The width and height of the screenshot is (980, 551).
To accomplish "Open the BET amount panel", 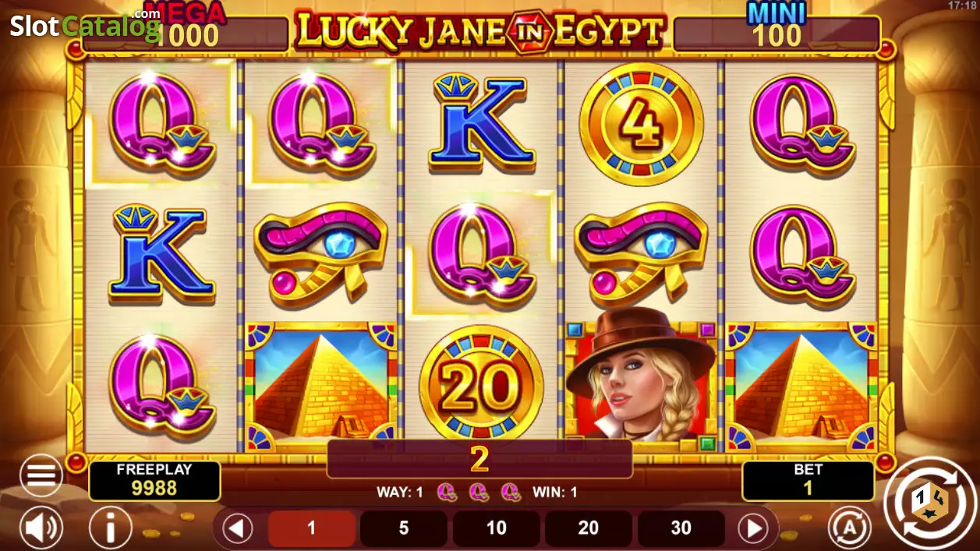I will (808, 479).
